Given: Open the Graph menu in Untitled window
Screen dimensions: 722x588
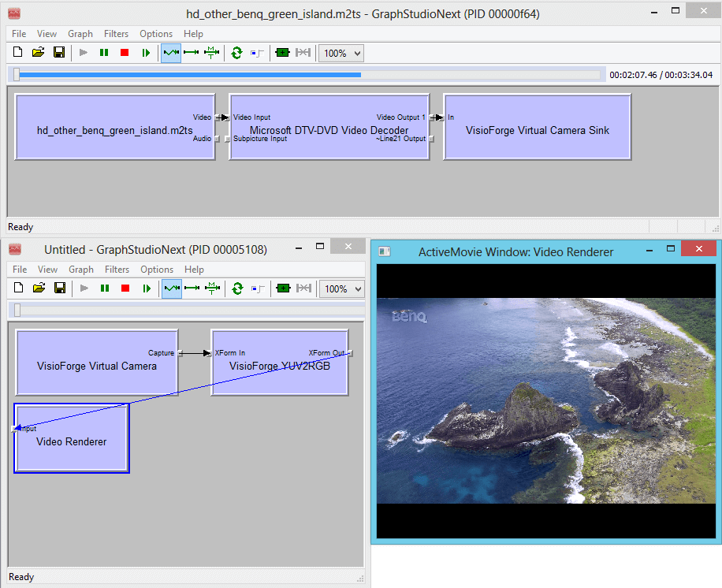Looking at the screenshot, I should coord(81,270).
